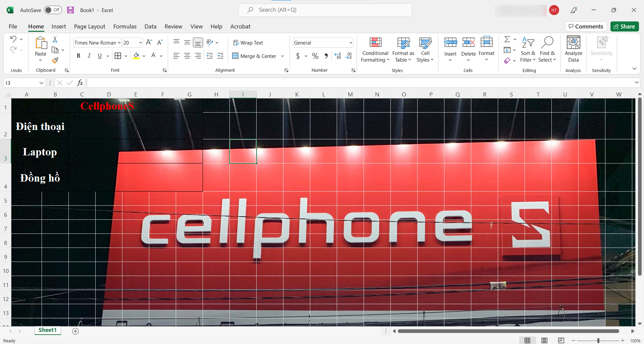Click the Paste clipboard icon
Viewport: 644px width, 344px height.
[41, 43]
